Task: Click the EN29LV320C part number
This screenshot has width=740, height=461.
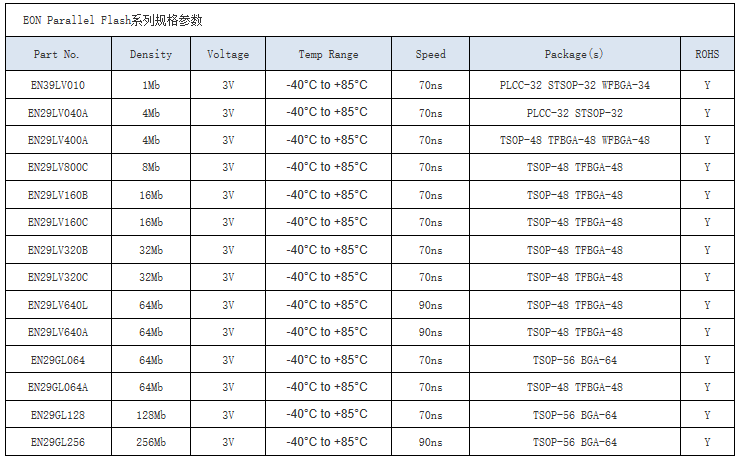Action: tap(57, 277)
